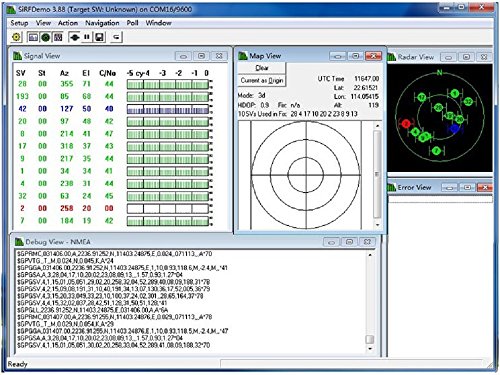Open the Map View toolbar icon

click(x=58, y=37)
